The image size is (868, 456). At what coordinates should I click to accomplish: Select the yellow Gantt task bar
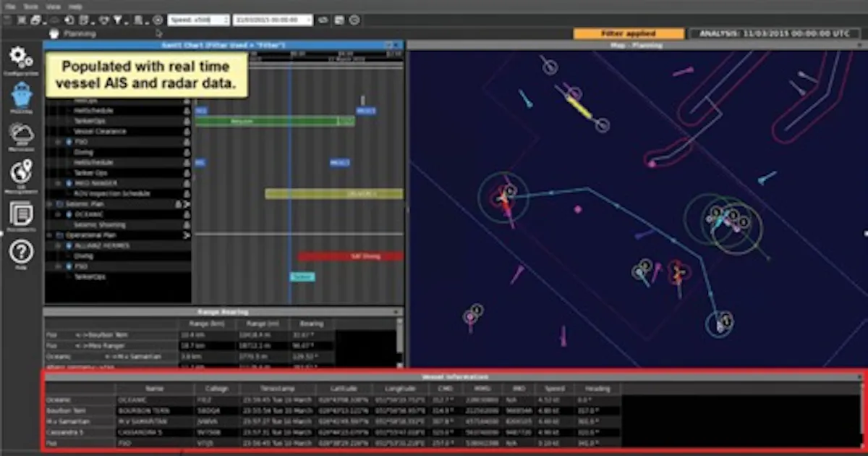334,194
